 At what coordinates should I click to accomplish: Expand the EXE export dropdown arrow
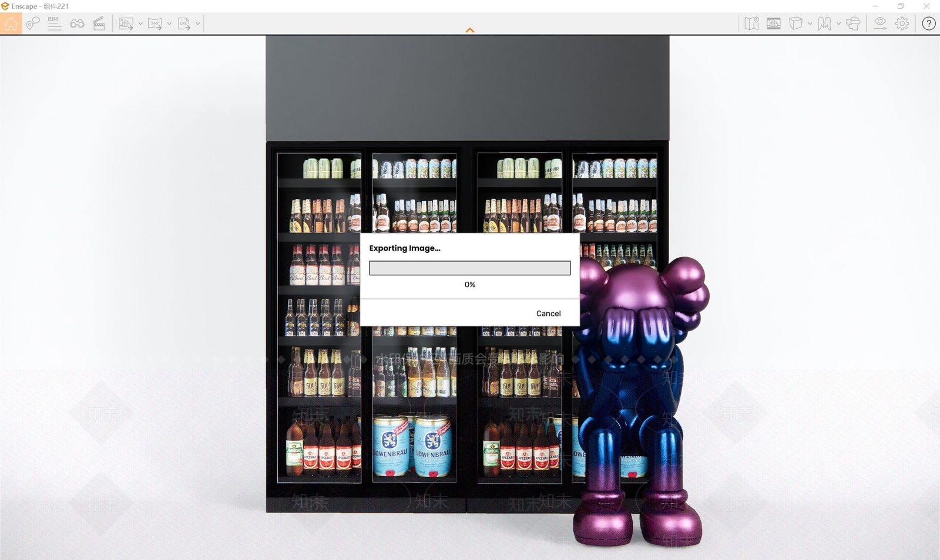coord(198,23)
